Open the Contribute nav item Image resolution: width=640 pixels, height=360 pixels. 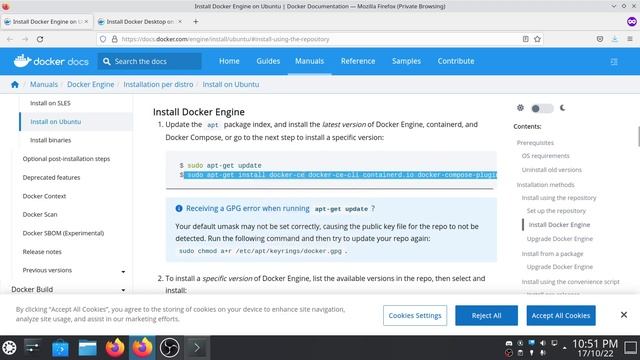pyautogui.click(x=456, y=61)
